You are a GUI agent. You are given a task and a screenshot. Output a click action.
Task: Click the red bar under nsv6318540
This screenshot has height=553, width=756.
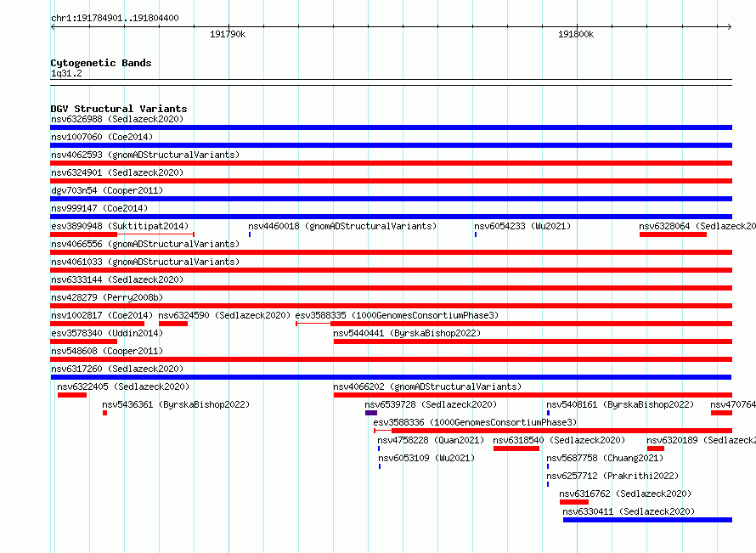(516, 449)
